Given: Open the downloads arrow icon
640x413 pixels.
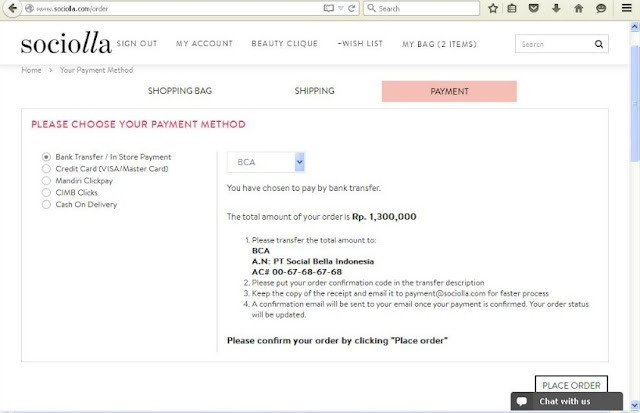Looking at the screenshot, I should point(556,8).
